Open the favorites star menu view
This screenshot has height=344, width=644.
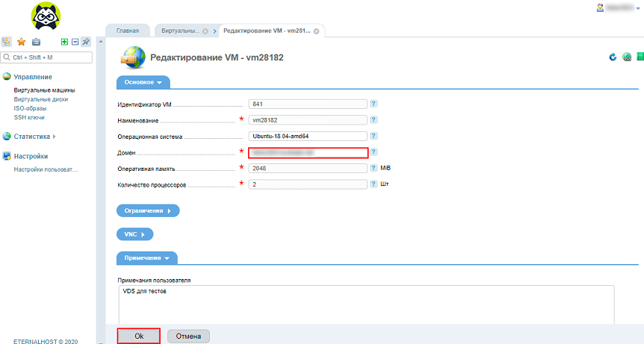pyautogui.click(x=22, y=43)
